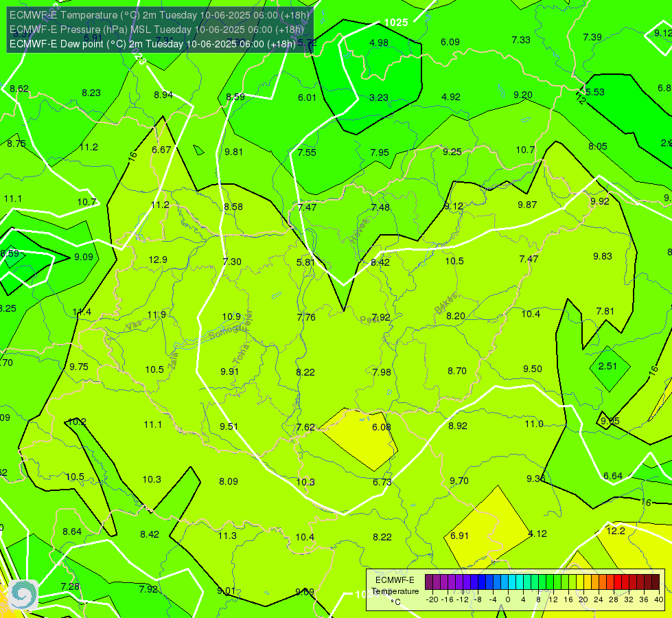
Task: Click the ECMWF-E Temperature °C legend title
Action: click(395, 591)
